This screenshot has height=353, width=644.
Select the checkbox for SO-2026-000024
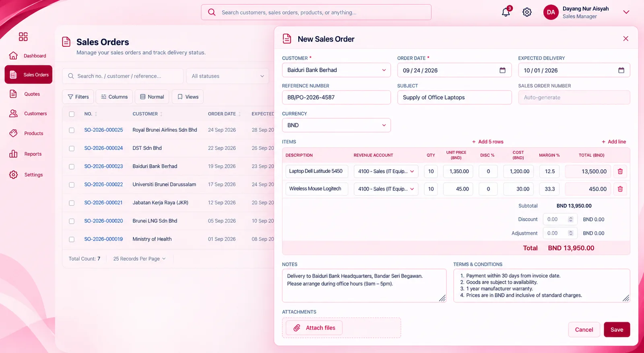(x=72, y=148)
